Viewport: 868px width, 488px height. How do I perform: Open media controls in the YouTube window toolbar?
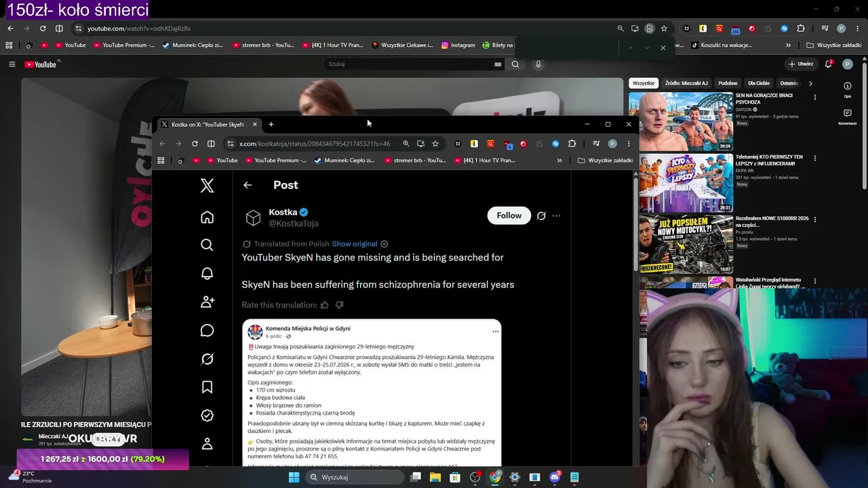coord(825,28)
